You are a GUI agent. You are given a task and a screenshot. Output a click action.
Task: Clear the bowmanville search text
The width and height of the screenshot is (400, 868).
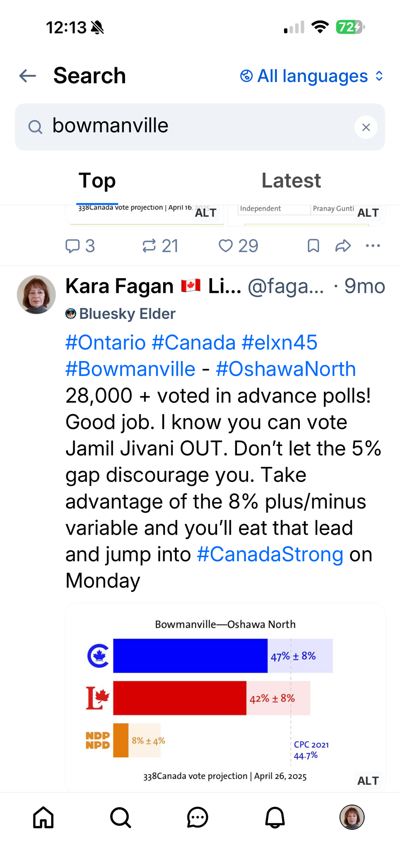pos(366,127)
